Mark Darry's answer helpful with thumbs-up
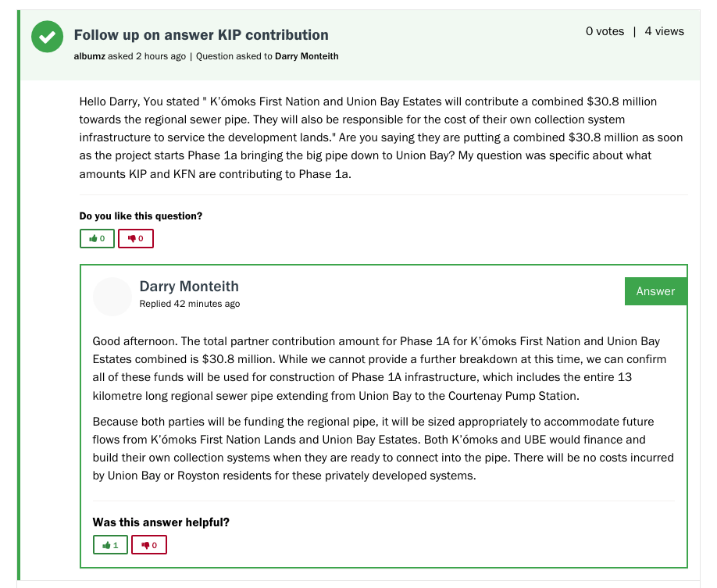 pos(110,544)
